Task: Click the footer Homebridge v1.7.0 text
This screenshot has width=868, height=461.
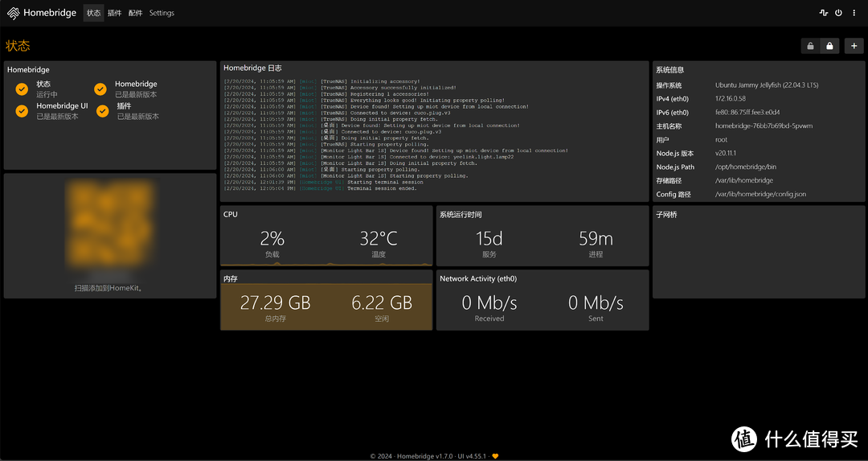Action: (424, 456)
